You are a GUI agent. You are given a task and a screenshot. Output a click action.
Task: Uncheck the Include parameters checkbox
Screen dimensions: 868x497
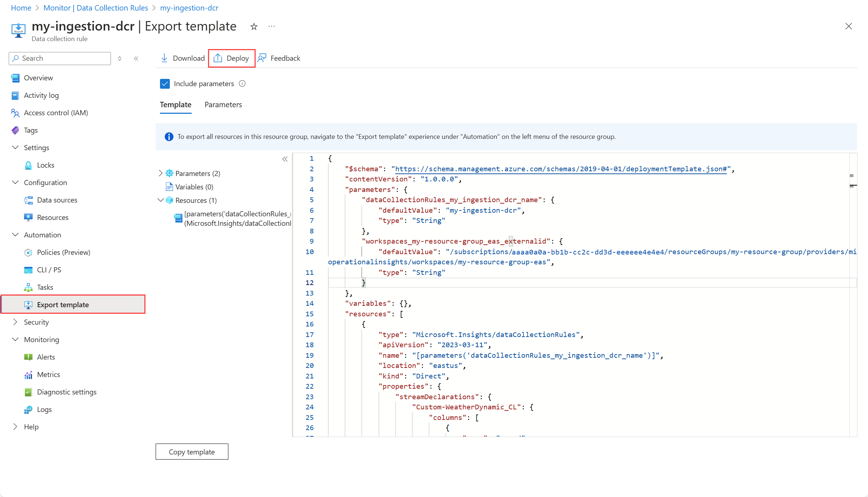point(165,84)
